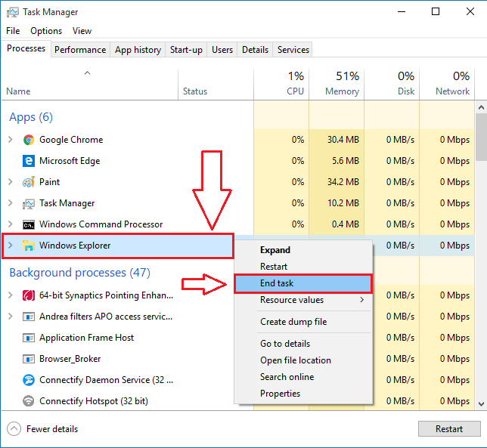Viewport: 487px width, 448px height.
Task: Click the Application Frame Host icon
Action: [29, 338]
